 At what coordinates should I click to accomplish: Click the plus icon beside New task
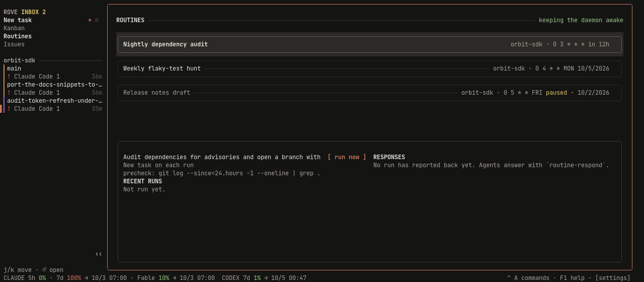[90, 20]
